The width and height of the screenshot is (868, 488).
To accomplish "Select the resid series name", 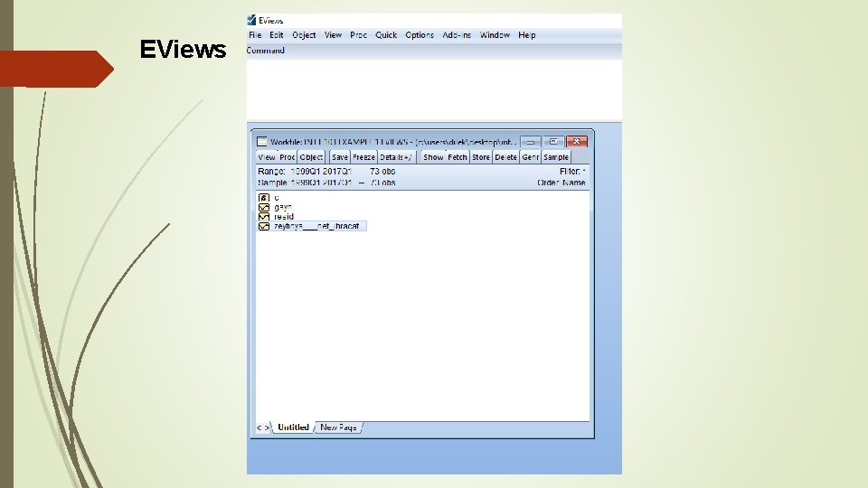I will pos(283,216).
